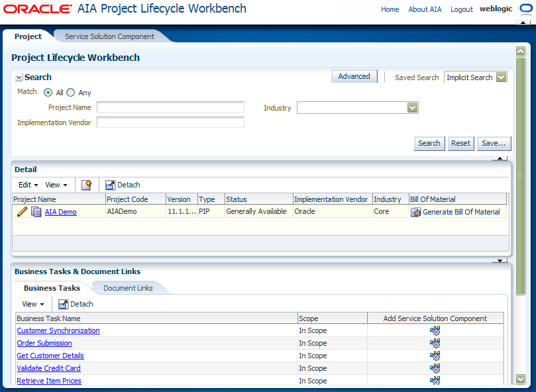This screenshot has width=536, height=392.
Task: Click the Detach icon in Detail toolbar
Action: [110, 185]
